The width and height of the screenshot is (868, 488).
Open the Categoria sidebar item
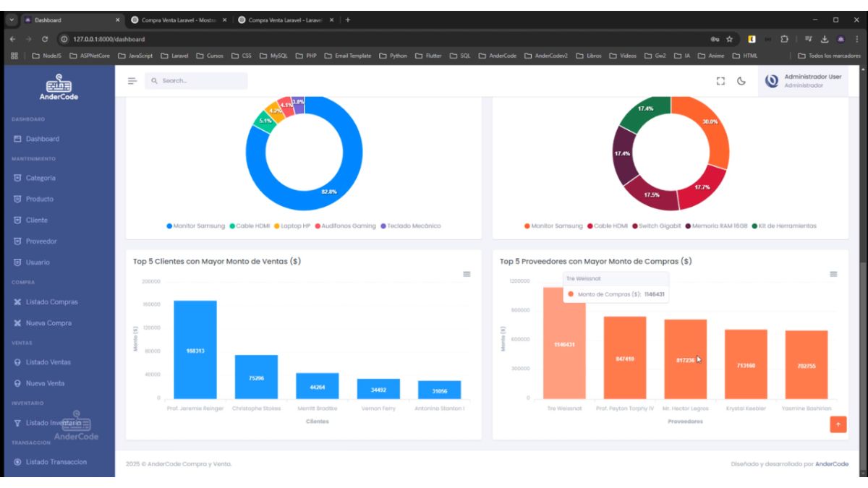(x=41, y=178)
